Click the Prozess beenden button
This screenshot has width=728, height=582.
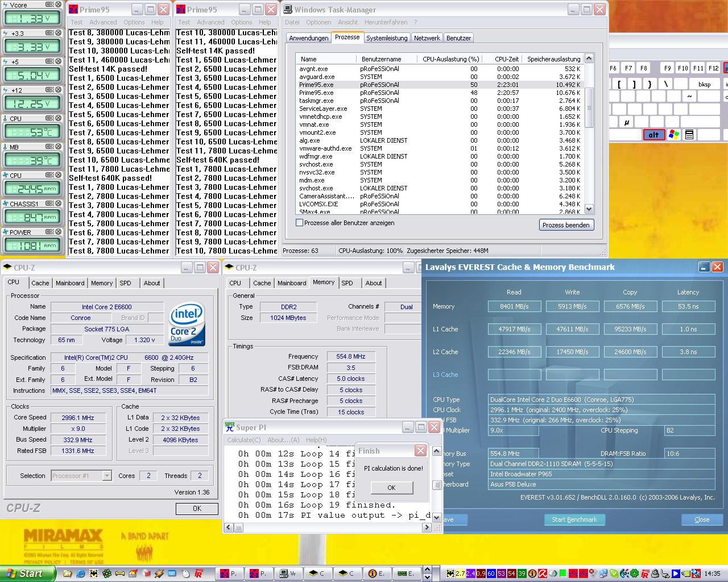click(566, 225)
